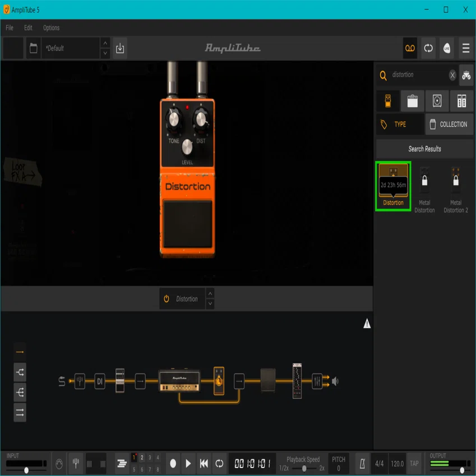Adjust the Playback Speed slider
The height and width of the screenshot is (476, 476).
tap(304, 468)
